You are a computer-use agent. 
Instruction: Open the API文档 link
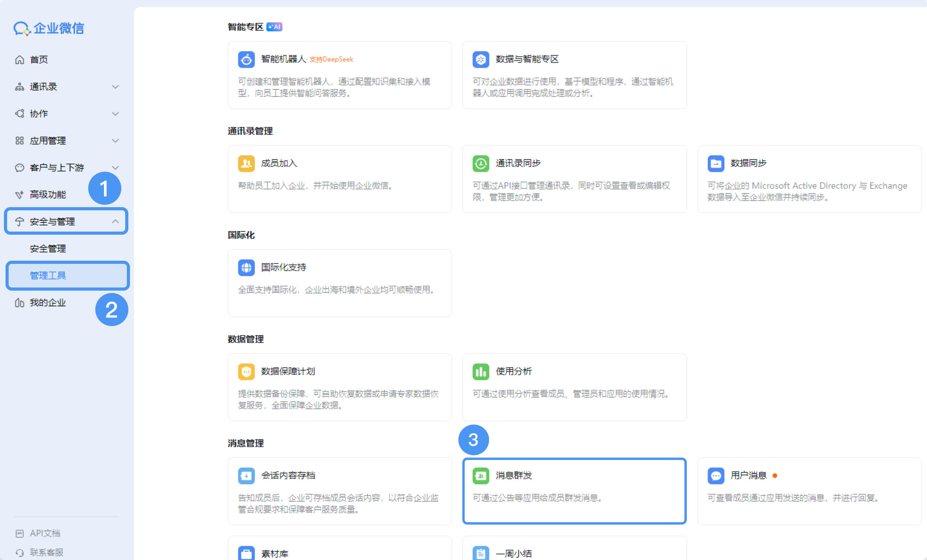pos(45,533)
